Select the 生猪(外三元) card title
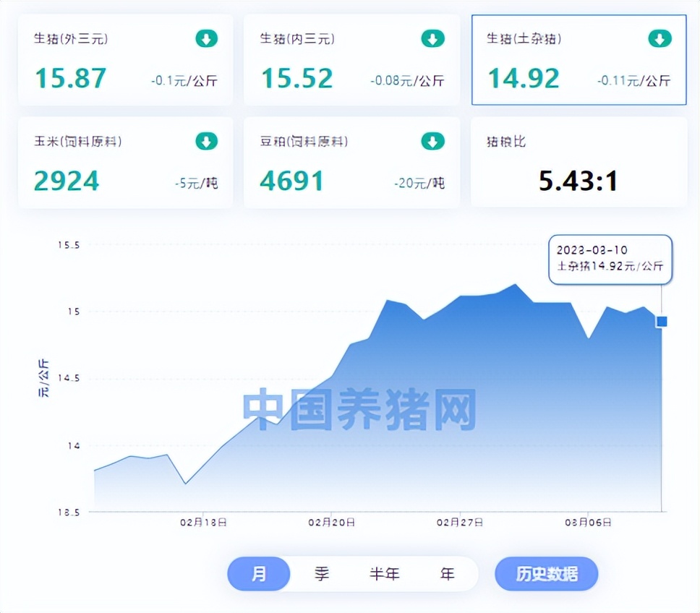The width and height of the screenshot is (700, 613). [71, 38]
